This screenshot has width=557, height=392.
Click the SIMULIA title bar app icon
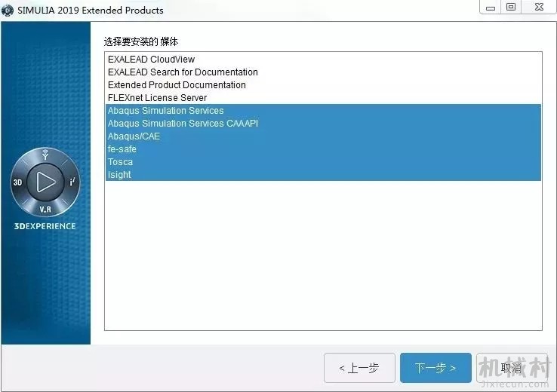(x=8, y=11)
